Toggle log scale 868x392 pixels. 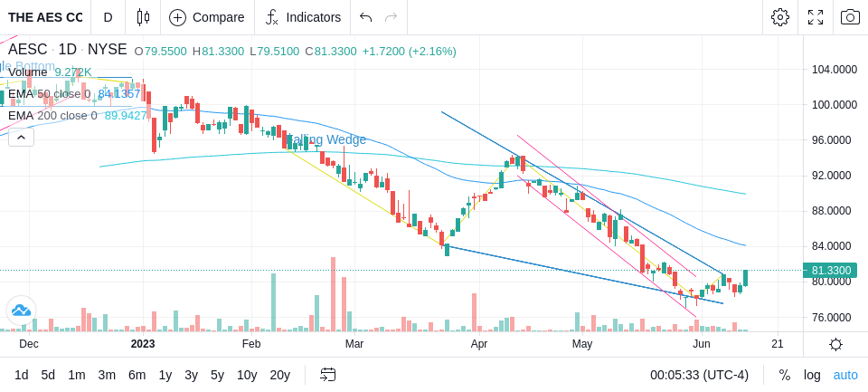[x=812, y=376]
